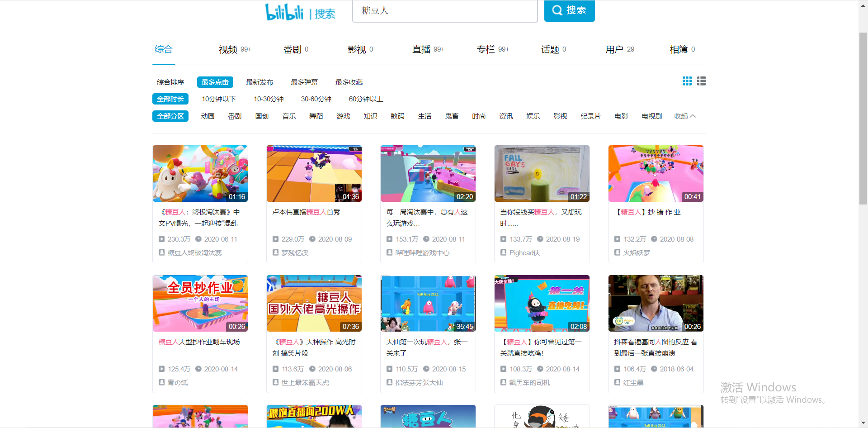Open the 话题 tab
The image size is (868, 428).
pos(554,49)
